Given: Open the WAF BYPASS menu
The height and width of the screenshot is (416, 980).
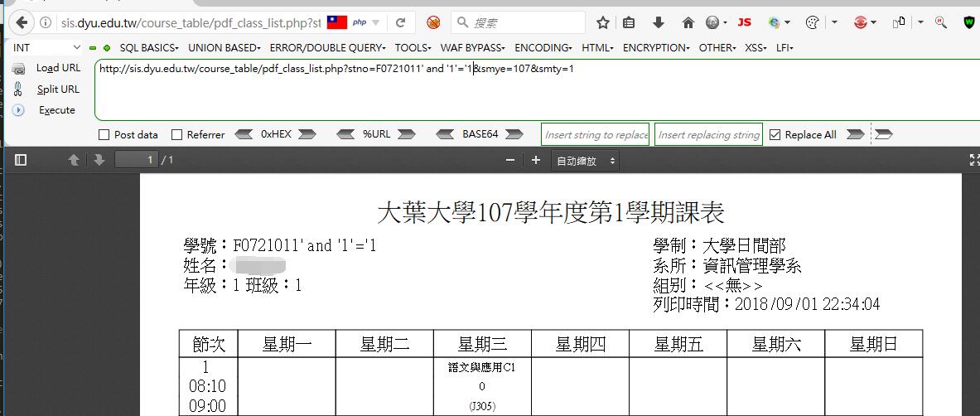Looking at the screenshot, I should (x=473, y=47).
